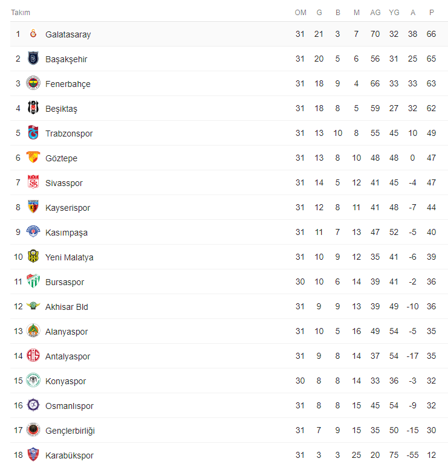Click the Antalyaspor team name
Image resolution: width=448 pixels, height=476 pixels.
click(x=68, y=356)
